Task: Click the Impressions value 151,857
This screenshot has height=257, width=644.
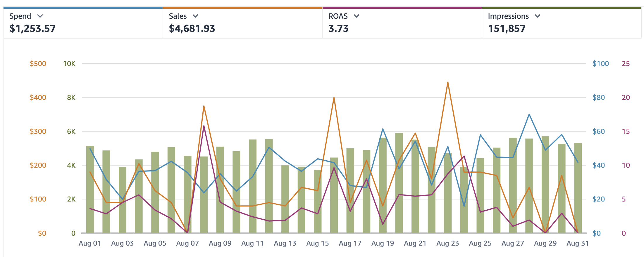Action: point(507,29)
